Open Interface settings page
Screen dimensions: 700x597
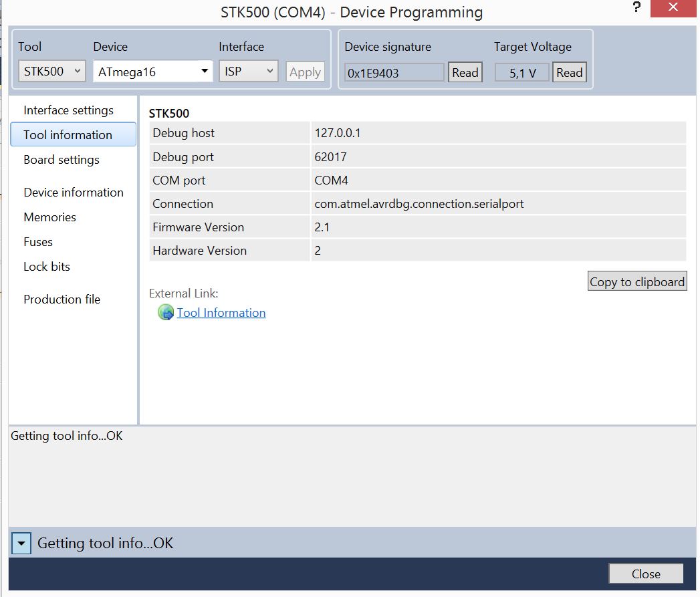tap(68, 110)
